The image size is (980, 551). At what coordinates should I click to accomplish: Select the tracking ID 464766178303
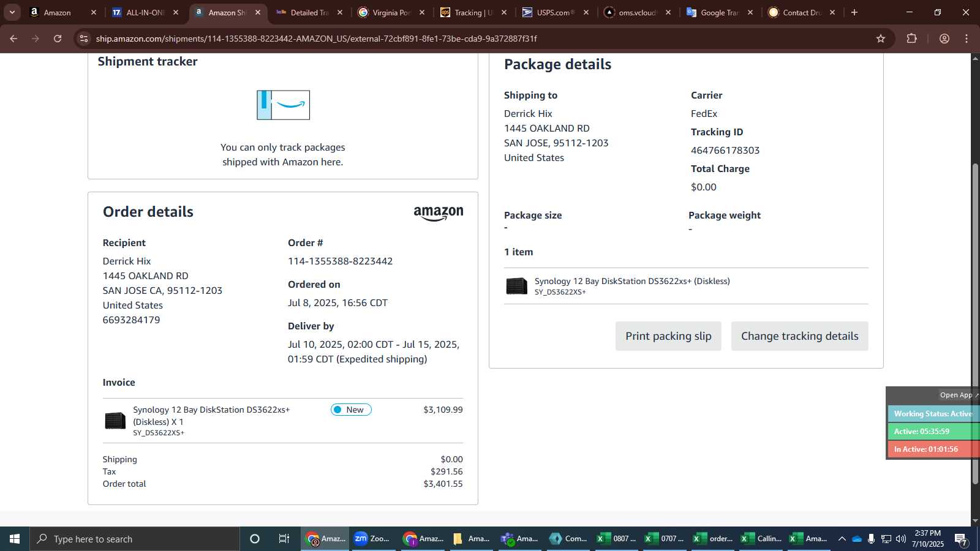click(725, 151)
